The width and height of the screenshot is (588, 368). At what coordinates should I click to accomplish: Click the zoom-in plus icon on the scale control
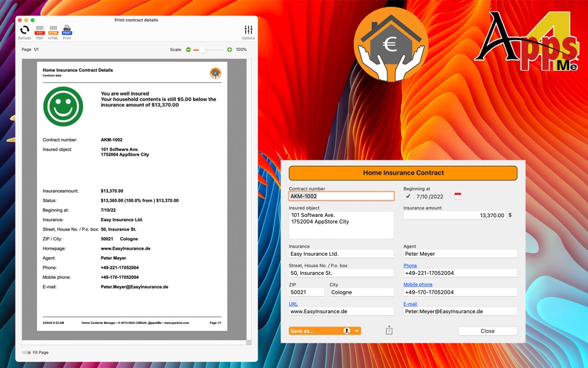pyautogui.click(x=230, y=50)
